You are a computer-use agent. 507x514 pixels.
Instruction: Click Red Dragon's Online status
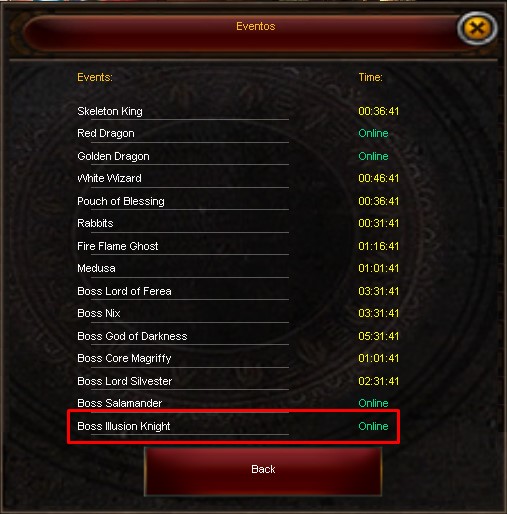click(373, 133)
